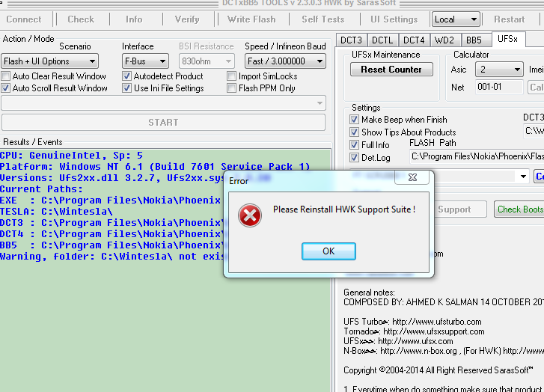This screenshot has width=544, height=392.
Task: Click the FLASH Path input field
Action: [x=477, y=156]
